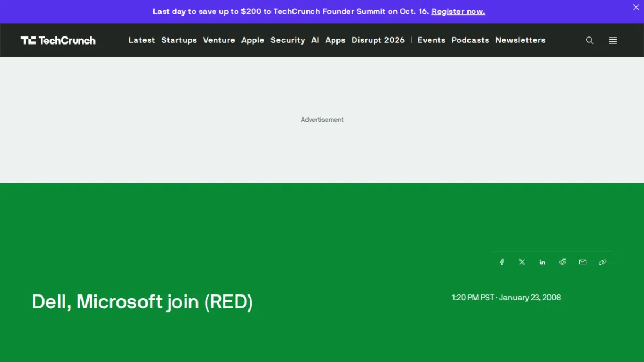This screenshot has height=362, width=644.
Task: Share article via email icon
Action: click(582, 262)
